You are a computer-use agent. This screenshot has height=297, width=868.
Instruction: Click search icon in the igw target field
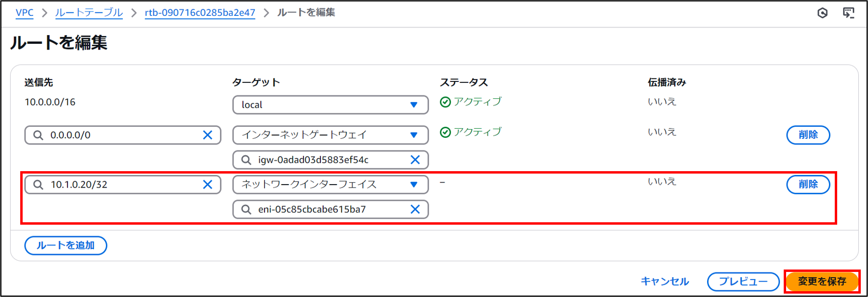click(246, 160)
